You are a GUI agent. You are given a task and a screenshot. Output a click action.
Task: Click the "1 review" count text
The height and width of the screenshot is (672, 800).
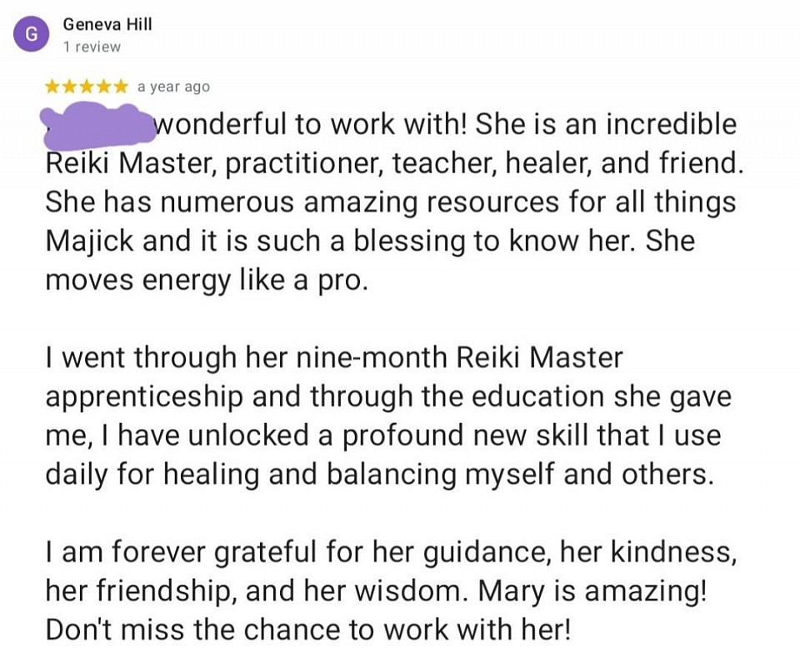92,47
